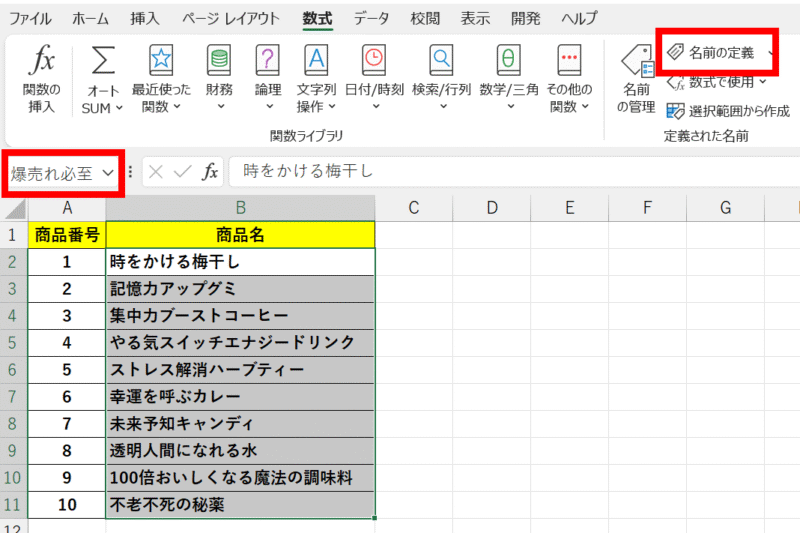Click the formula bar cancel X icon
This screenshot has height=533, width=800.
(156, 172)
